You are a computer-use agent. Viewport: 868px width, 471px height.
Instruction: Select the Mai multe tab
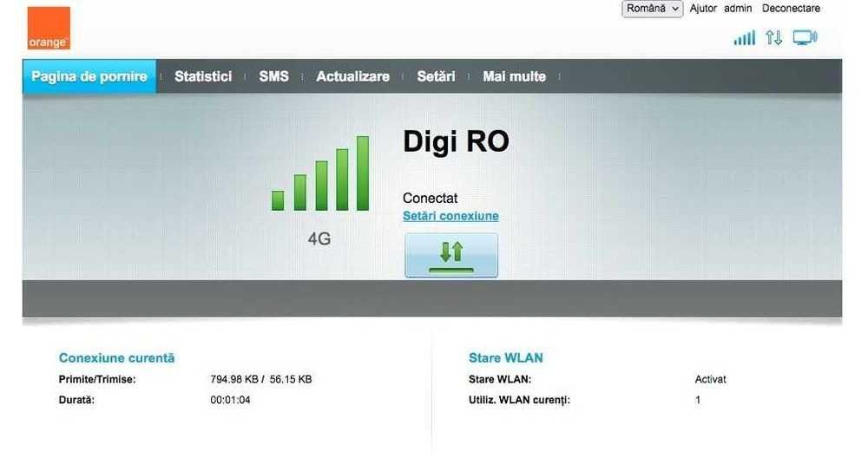[x=514, y=76]
